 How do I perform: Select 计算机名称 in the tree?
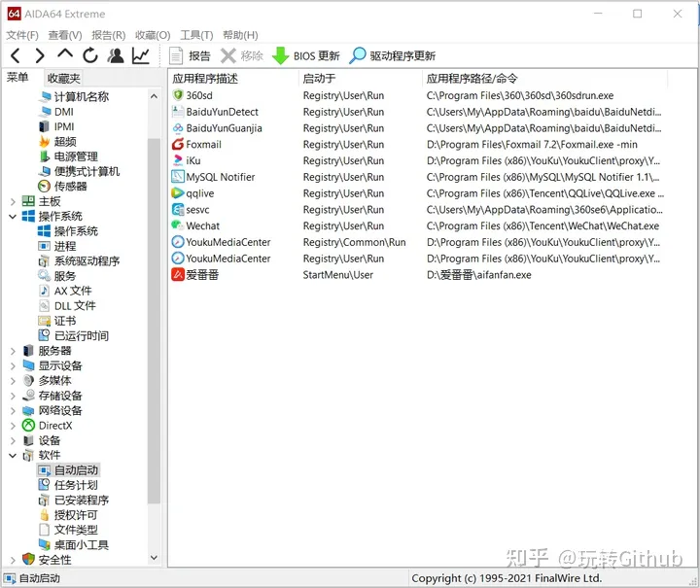click(74, 97)
